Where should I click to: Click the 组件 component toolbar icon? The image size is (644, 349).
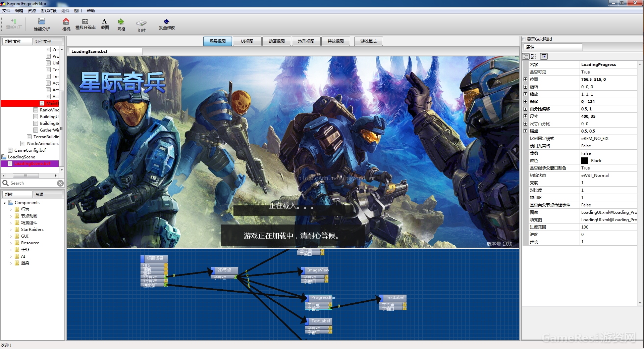point(142,23)
